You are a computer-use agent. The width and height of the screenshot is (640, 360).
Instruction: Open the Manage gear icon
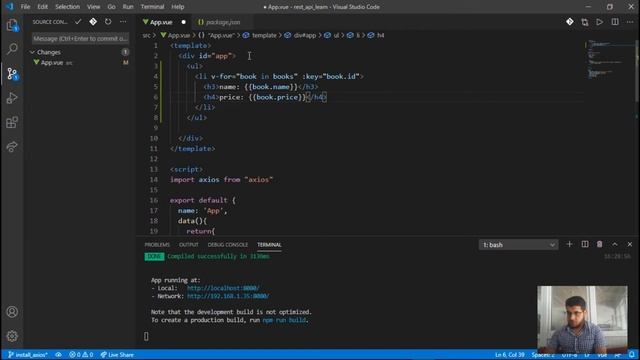tap(12, 336)
